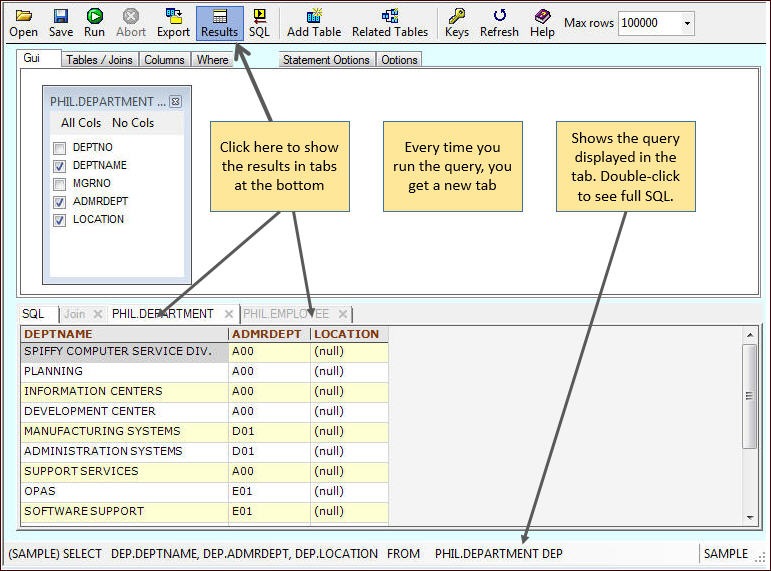Select the PHIL.DEPARTMENT results tab
Viewport: 771px width, 571px height.
tap(162, 314)
